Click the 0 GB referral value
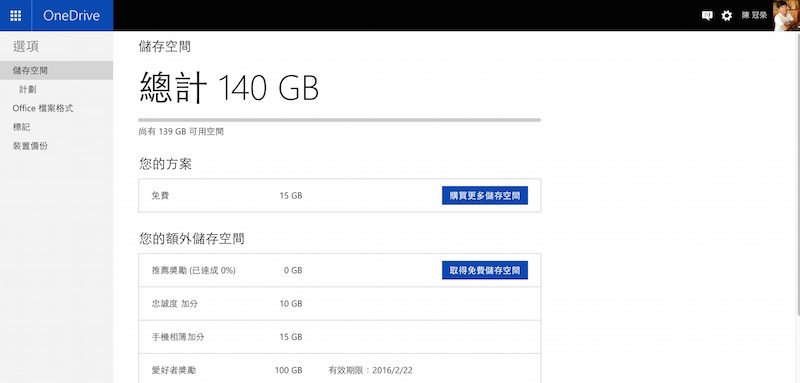This screenshot has height=383, width=800. 293,270
